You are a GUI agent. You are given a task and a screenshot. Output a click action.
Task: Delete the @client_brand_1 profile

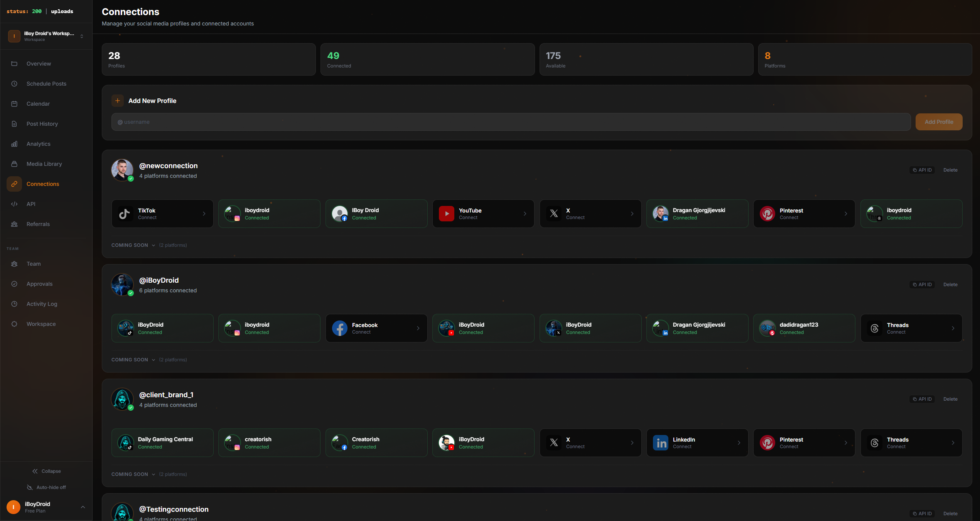pyautogui.click(x=950, y=399)
